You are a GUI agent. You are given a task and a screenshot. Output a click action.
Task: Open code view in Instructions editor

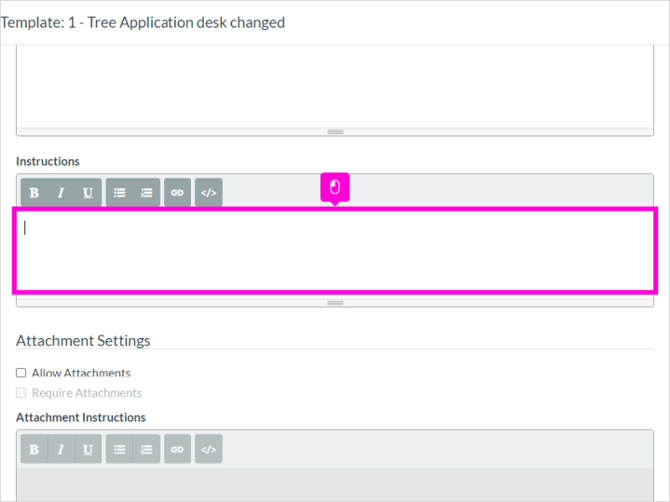click(209, 193)
